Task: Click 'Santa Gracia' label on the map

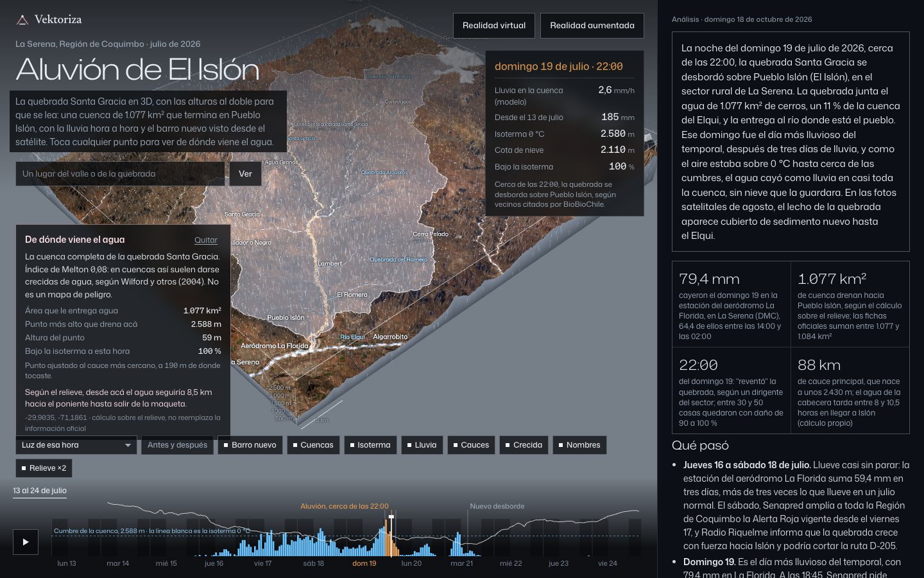Action: [x=242, y=215]
